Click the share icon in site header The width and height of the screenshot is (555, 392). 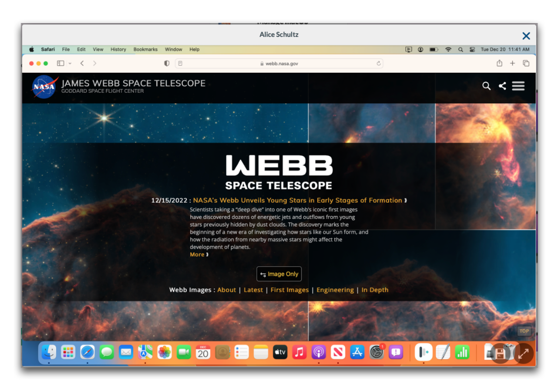(x=502, y=86)
